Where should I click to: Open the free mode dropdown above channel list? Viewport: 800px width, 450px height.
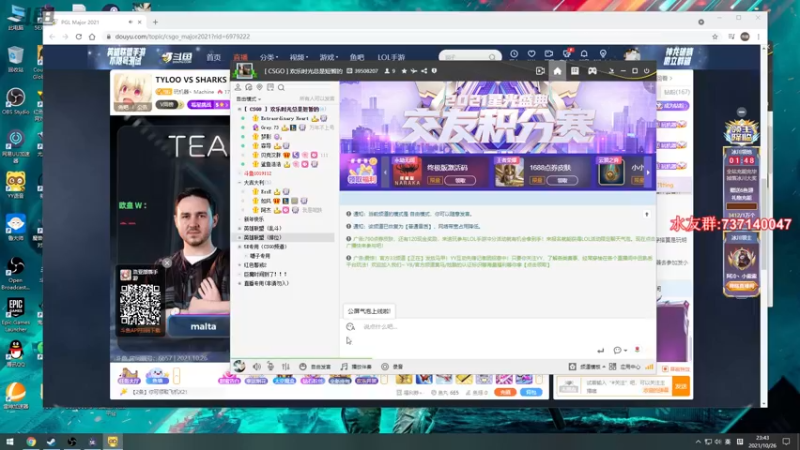(x=248, y=98)
